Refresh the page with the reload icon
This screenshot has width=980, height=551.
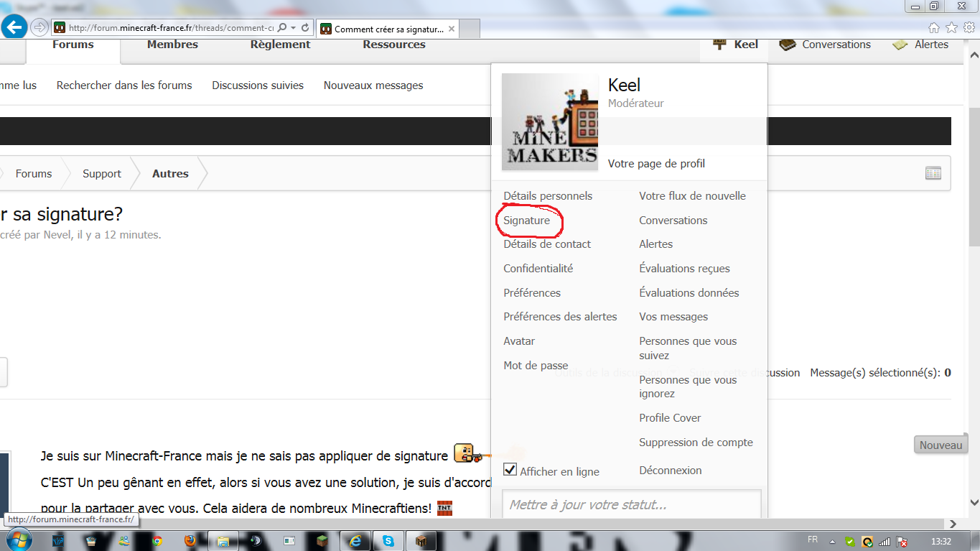[x=305, y=28]
